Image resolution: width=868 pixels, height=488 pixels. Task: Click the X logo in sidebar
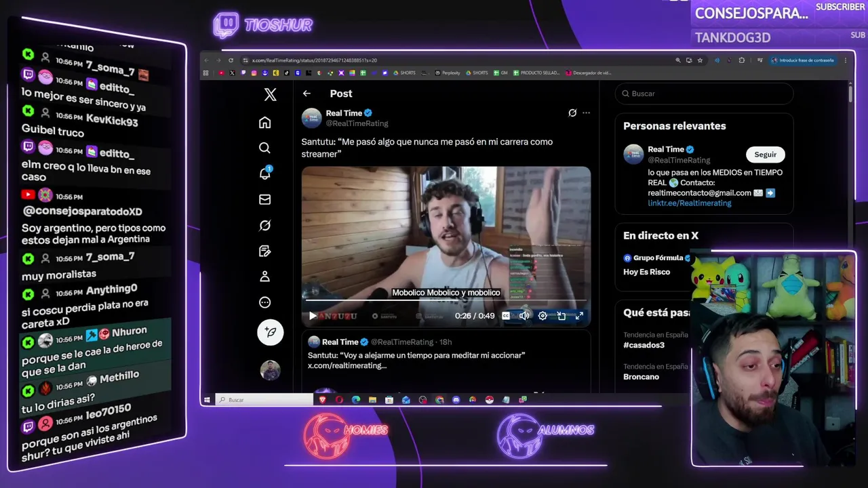click(x=270, y=95)
